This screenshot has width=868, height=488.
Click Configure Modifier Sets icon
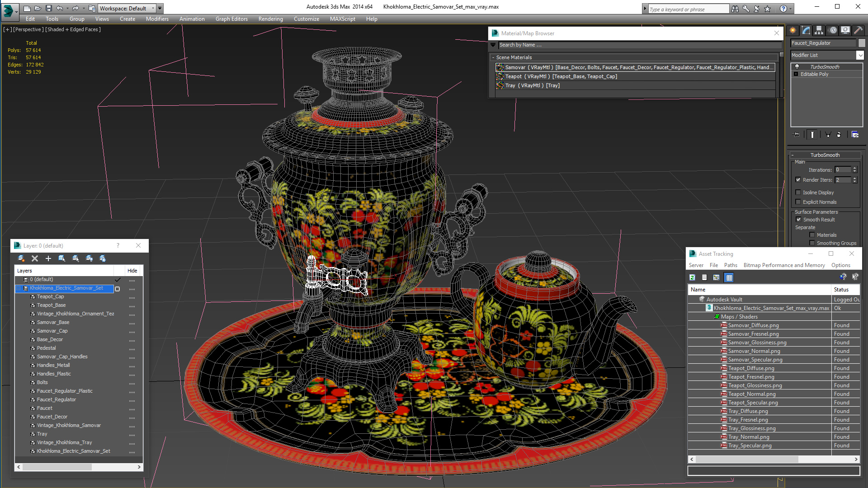855,135
